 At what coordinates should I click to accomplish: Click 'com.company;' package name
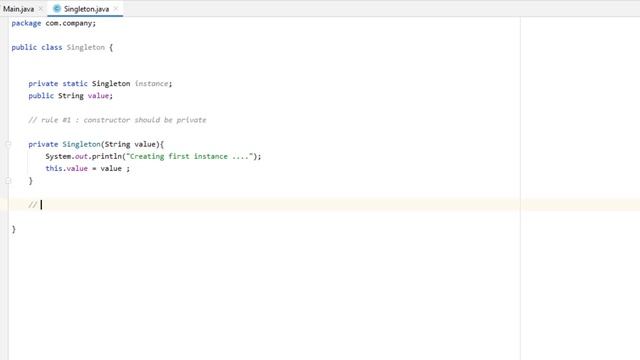point(71,23)
